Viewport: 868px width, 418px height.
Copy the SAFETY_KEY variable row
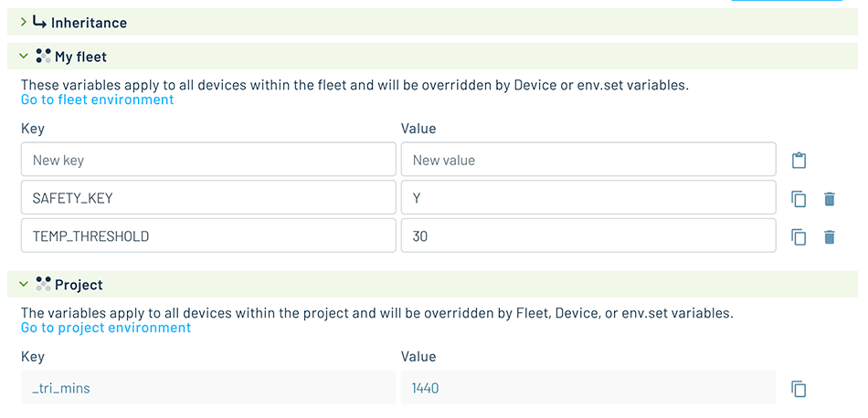[799, 198]
